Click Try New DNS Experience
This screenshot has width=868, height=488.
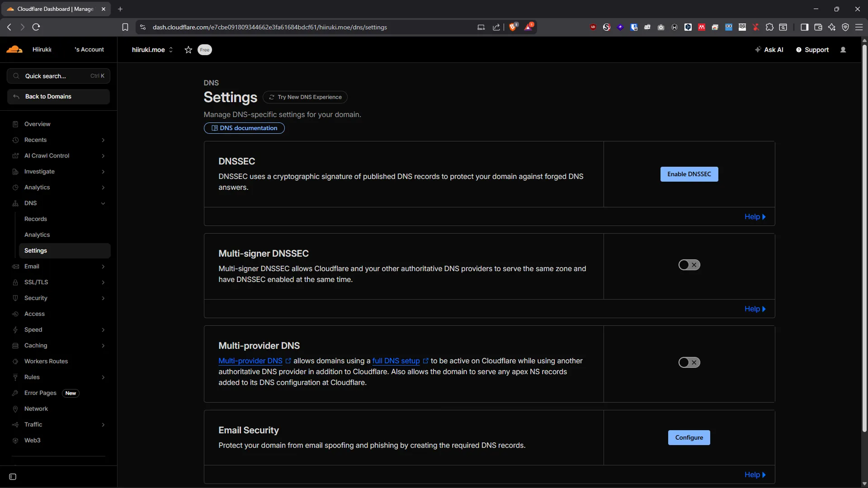pos(305,97)
